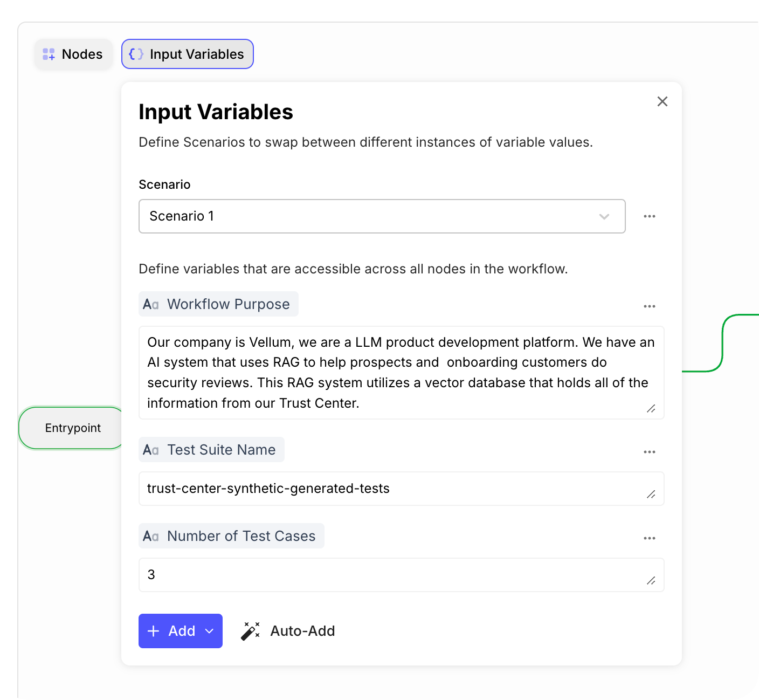The image size is (759, 700).
Task: Click the text type icon beside Workflow Purpose
Action: (x=151, y=305)
